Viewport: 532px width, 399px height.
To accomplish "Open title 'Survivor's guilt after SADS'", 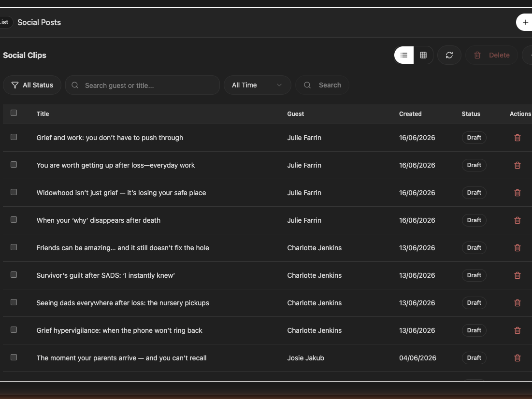I will click(x=105, y=275).
